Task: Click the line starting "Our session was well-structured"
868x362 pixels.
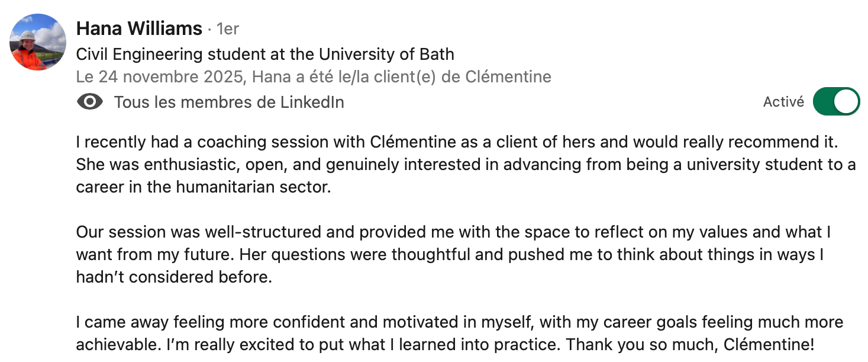Action: [453, 232]
